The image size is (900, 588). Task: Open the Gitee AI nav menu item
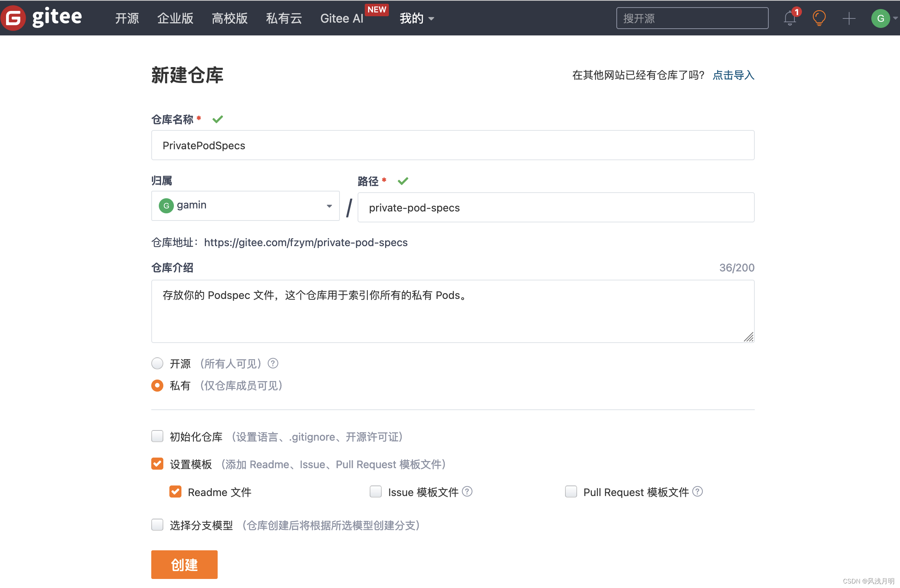341,18
